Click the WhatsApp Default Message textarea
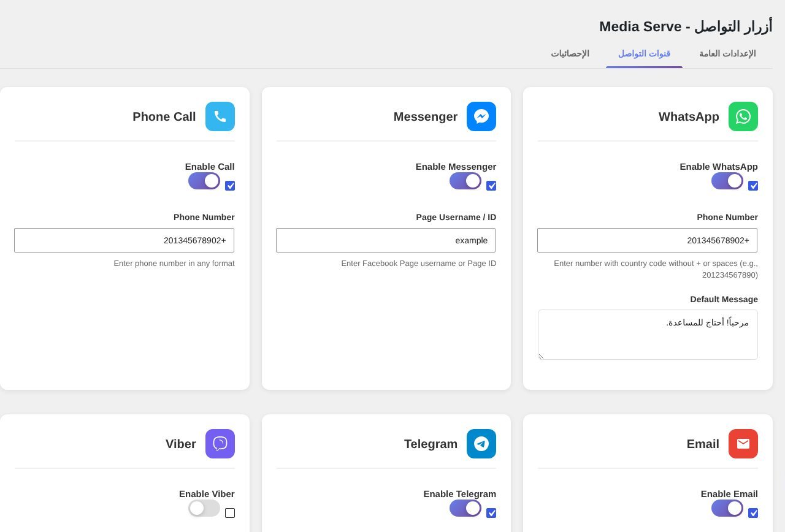The image size is (785, 532). [x=648, y=335]
